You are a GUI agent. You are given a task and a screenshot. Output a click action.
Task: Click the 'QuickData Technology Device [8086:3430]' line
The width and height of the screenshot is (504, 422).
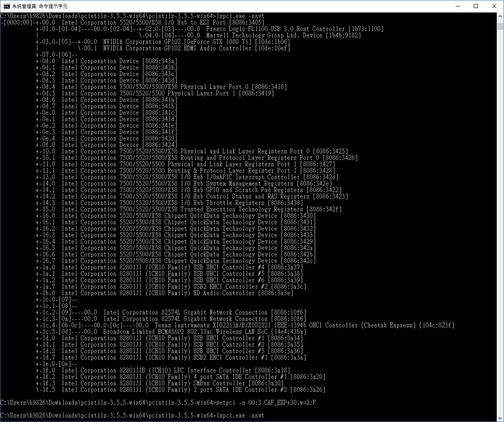tap(176, 216)
